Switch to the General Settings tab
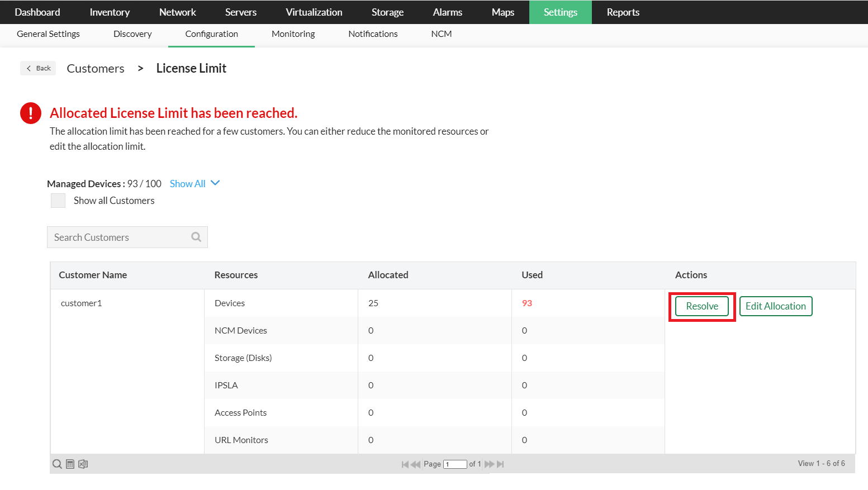The image size is (868, 490). (49, 34)
